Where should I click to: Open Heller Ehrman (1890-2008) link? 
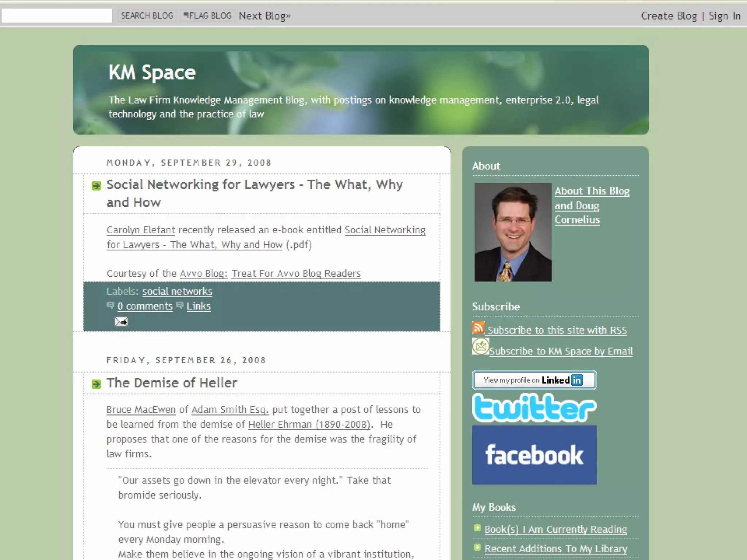coord(309,424)
